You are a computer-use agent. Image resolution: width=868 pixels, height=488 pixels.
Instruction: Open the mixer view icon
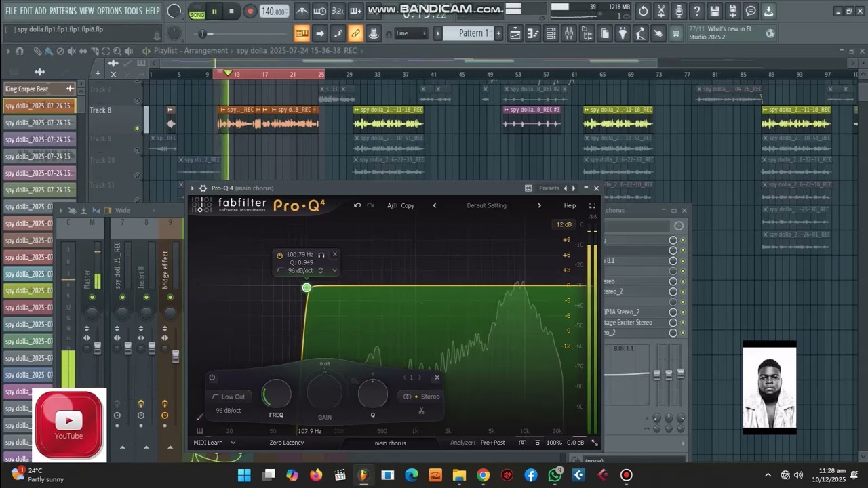pos(568,33)
